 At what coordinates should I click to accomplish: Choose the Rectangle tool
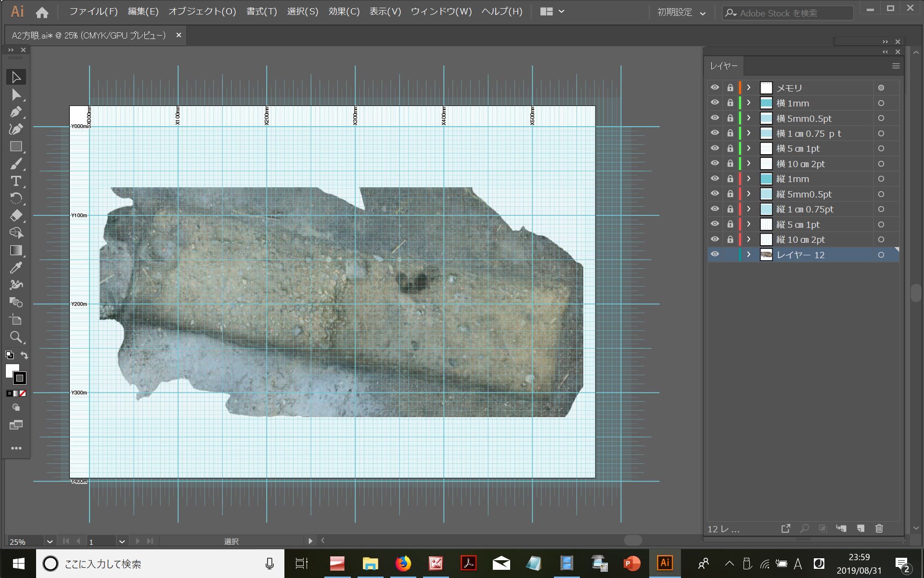click(16, 146)
